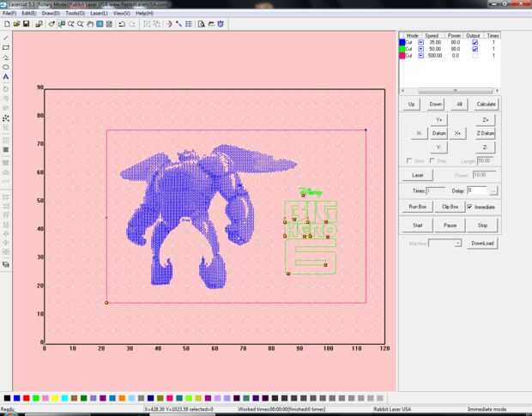This screenshot has height=416, width=532.
Task: Open the View menu
Action: click(122, 13)
